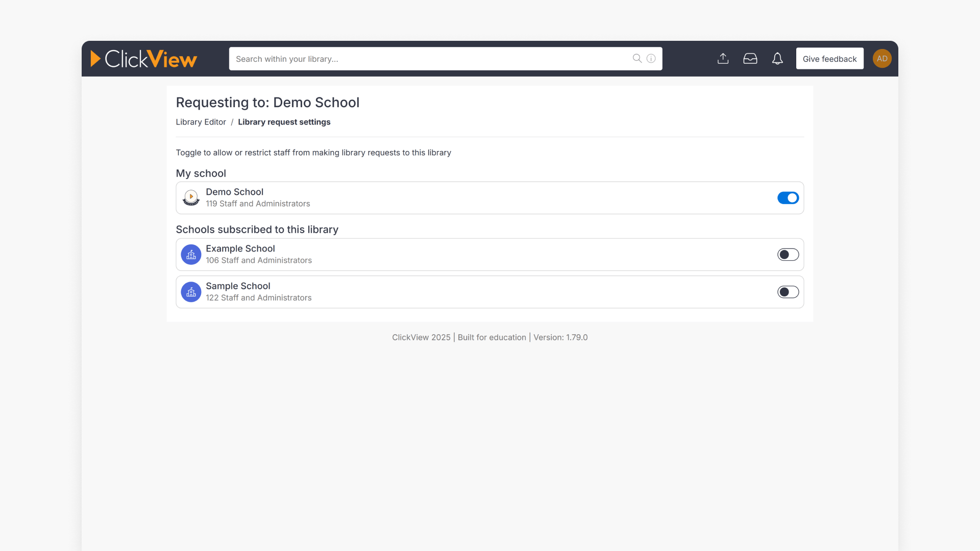Image resolution: width=980 pixels, height=551 pixels.
Task: Open the AD profile avatar menu
Action: click(882, 59)
